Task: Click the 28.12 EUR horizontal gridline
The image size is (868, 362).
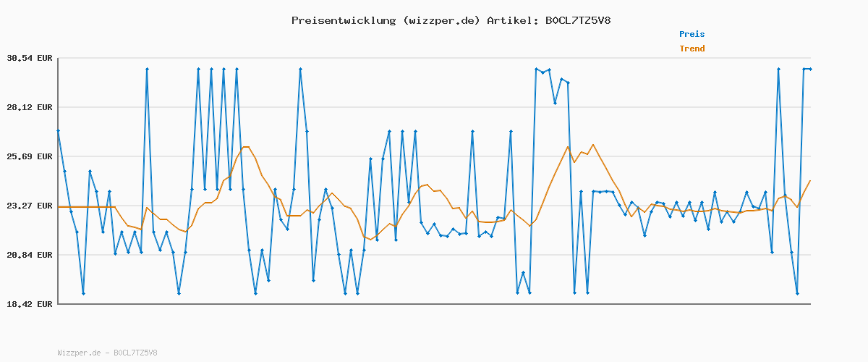Action: coord(434,107)
